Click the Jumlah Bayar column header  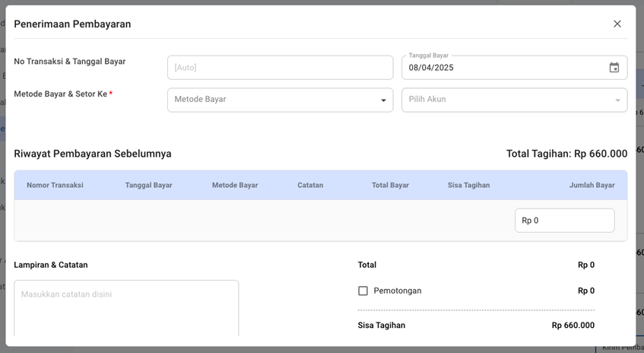click(x=592, y=185)
